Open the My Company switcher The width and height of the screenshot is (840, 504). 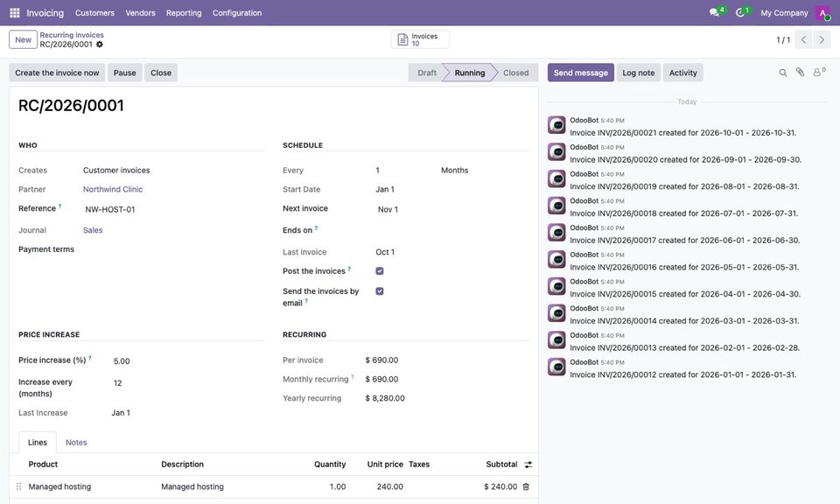point(784,13)
